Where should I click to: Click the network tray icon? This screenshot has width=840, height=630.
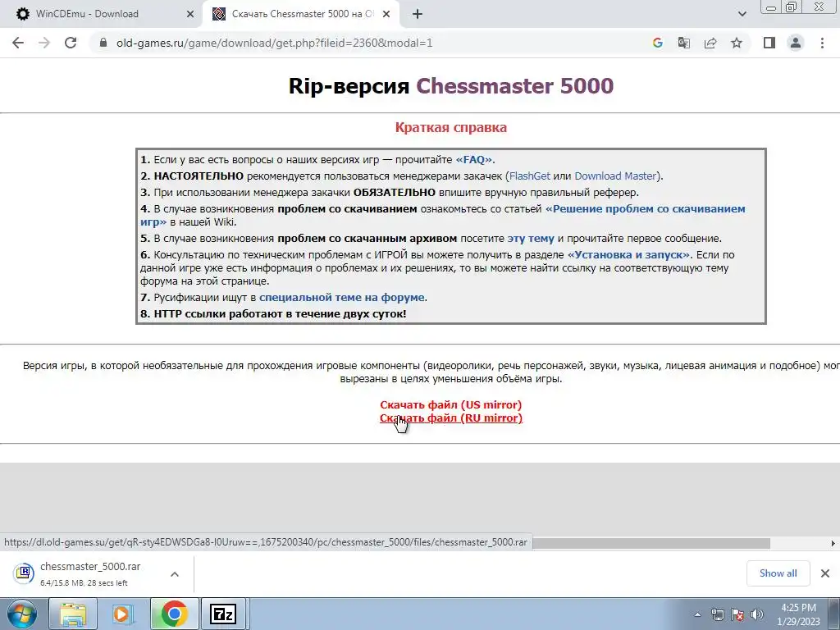(x=718, y=614)
